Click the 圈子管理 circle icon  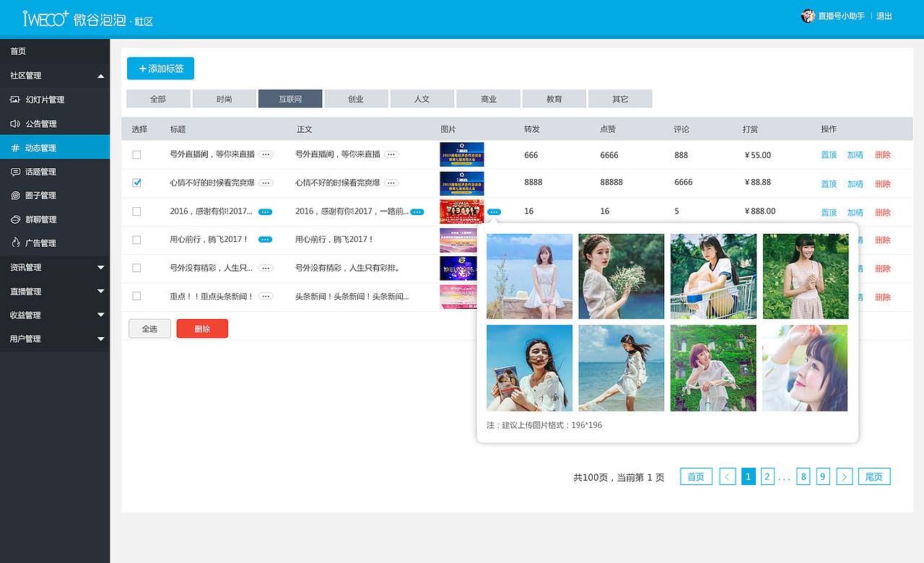point(16,195)
